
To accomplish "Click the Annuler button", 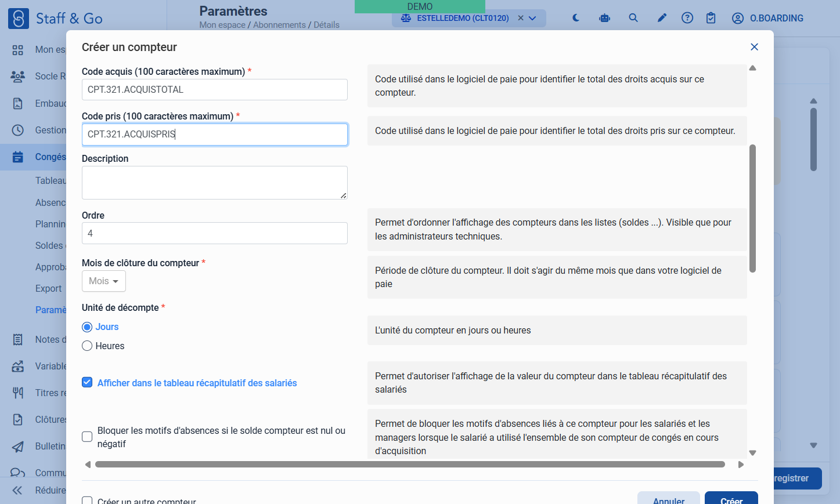I will (669, 498).
